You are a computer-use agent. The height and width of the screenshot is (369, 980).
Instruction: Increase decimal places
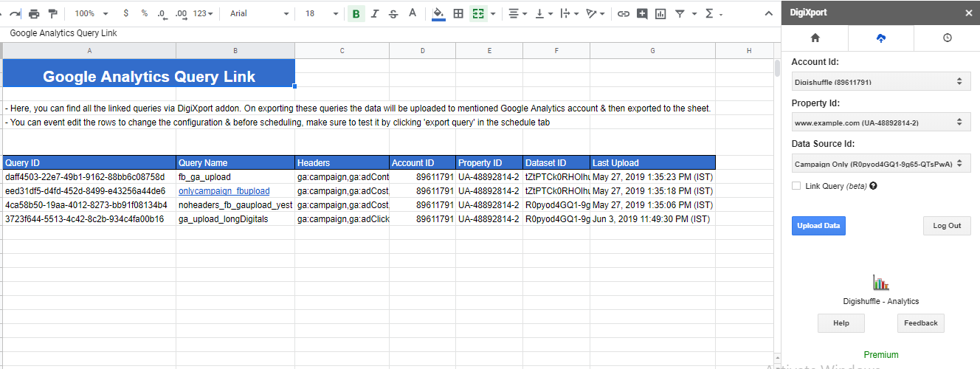181,13
